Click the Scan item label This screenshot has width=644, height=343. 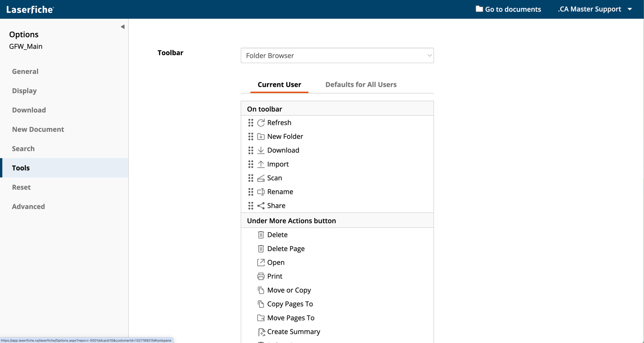(x=275, y=178)
